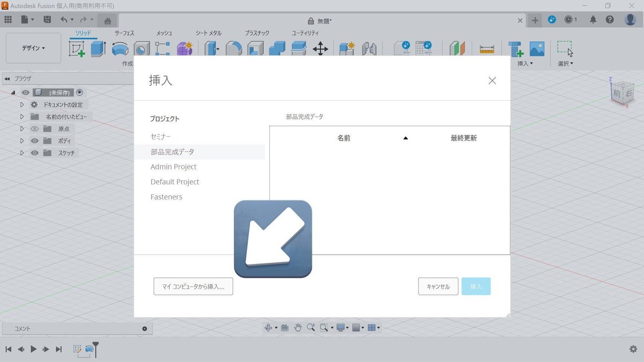This screenshot has height=362, width=644.
Task: Click the Create Sketch tool icon
Action: tap(77, 49)
